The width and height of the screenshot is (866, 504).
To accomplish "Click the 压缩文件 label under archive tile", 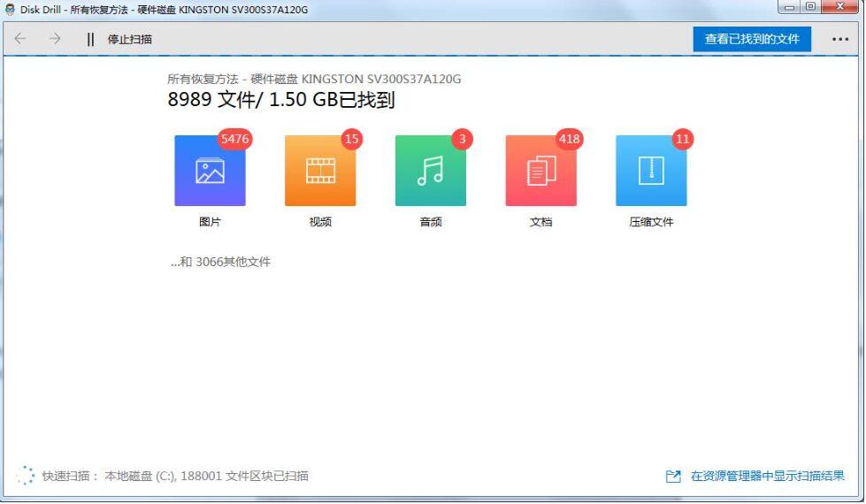I will point(652,222).
